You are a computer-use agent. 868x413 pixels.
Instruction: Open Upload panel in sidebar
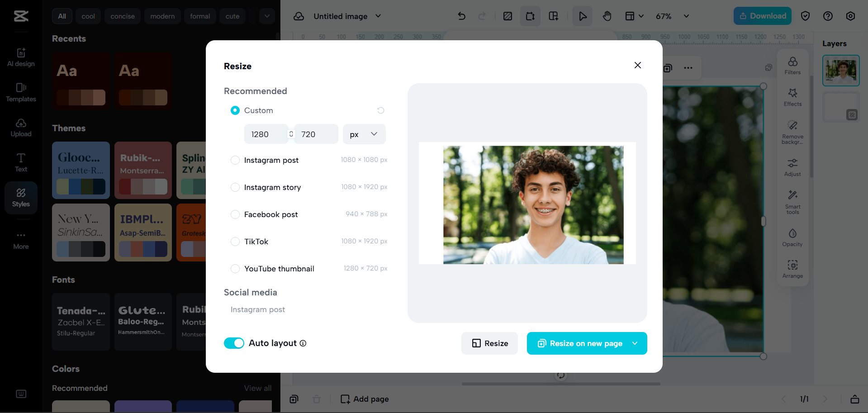[21, 128]
